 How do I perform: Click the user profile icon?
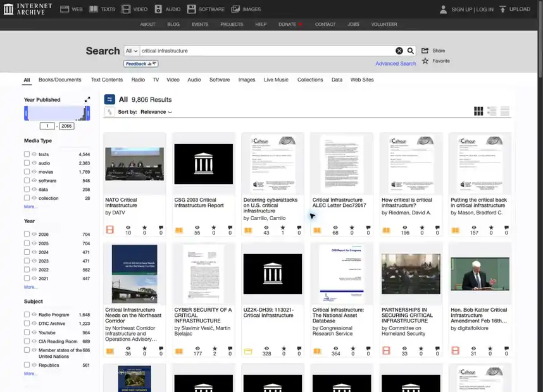(443, 9)
